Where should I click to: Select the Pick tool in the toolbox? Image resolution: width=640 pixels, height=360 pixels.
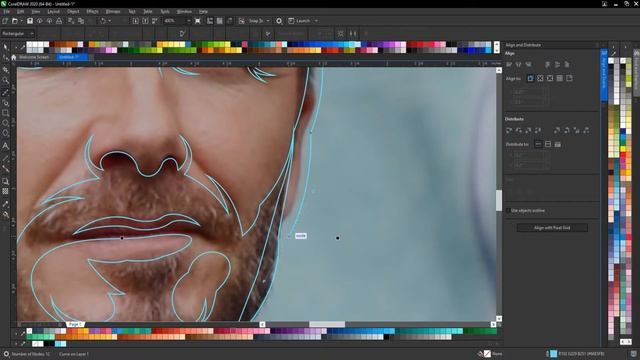click(x=5, y=47)
